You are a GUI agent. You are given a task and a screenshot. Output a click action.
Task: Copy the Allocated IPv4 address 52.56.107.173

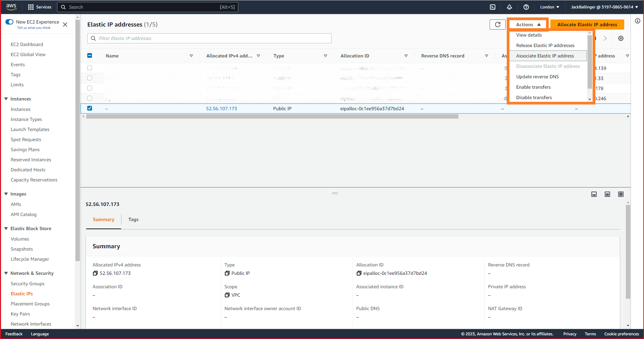(x=95, y=273)
